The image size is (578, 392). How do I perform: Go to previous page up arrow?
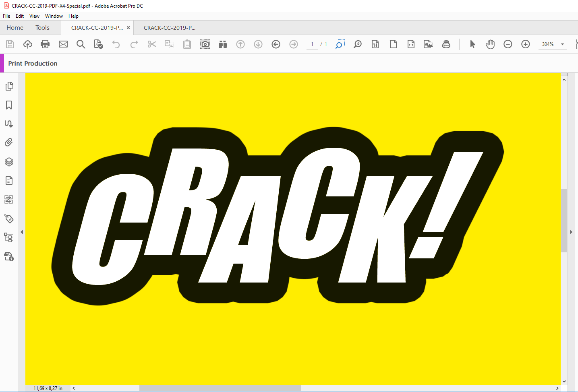pyautogui.click(x=240, y=44)
